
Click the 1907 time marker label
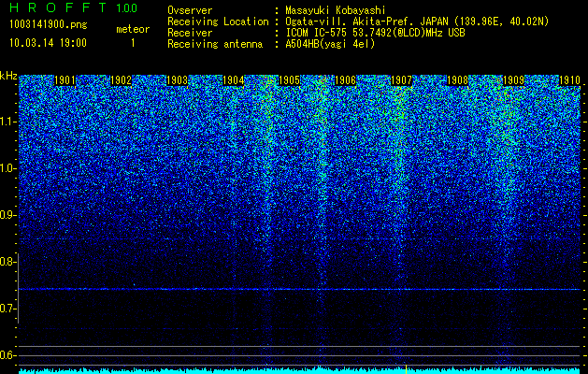(402, 80)
